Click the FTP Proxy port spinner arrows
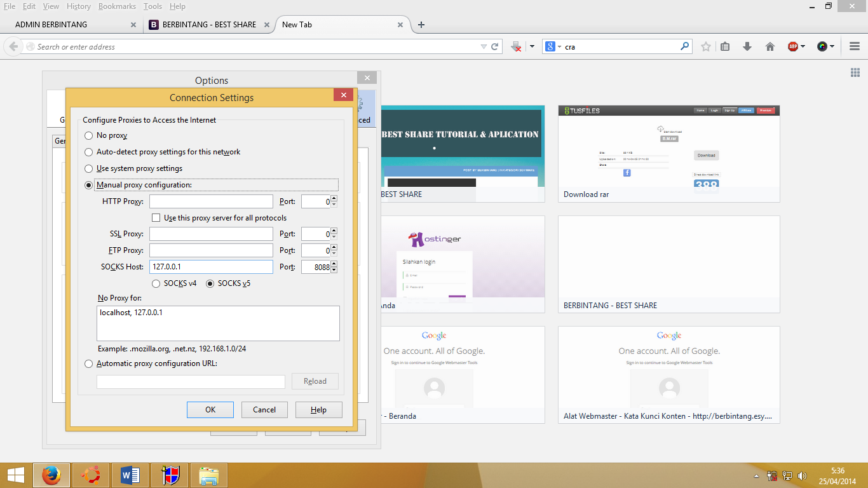This screenshot has width=868, height=488. (x=334, y=250)
